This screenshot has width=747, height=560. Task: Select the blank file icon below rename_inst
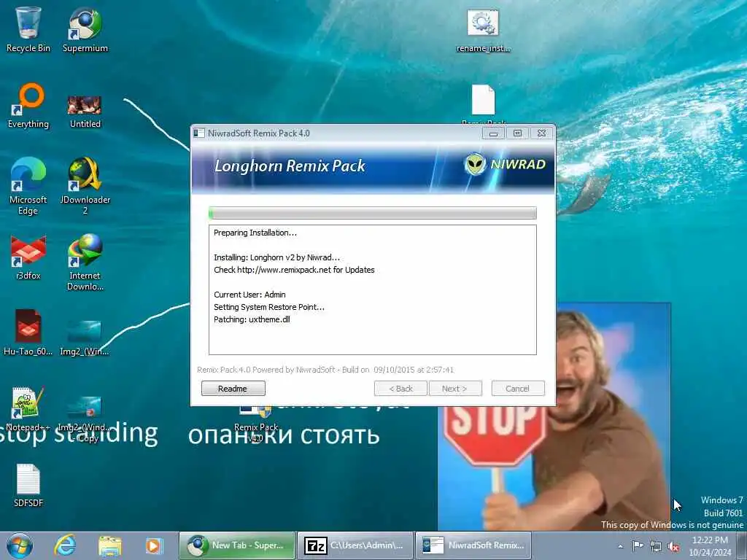click(483, 100)
